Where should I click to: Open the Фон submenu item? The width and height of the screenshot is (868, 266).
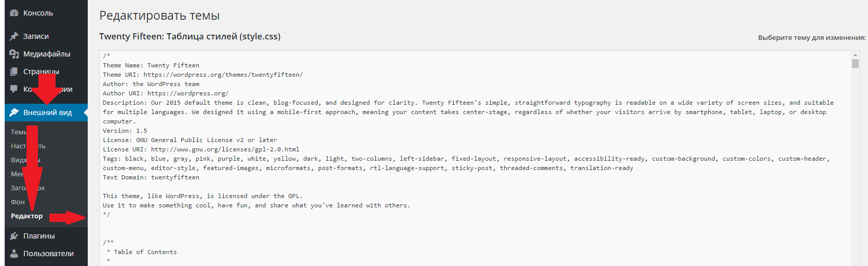coord(18,202)
